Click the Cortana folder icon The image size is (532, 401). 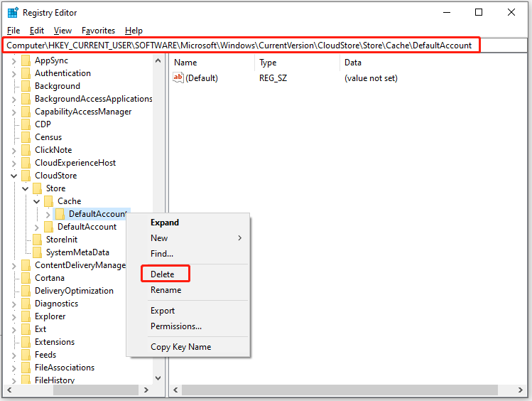26,278
